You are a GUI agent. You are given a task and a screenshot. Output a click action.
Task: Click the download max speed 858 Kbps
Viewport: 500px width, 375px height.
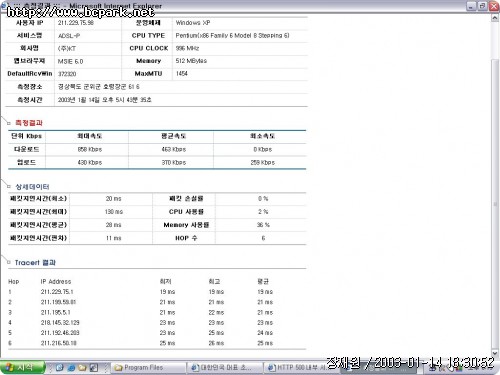point(90,149)
